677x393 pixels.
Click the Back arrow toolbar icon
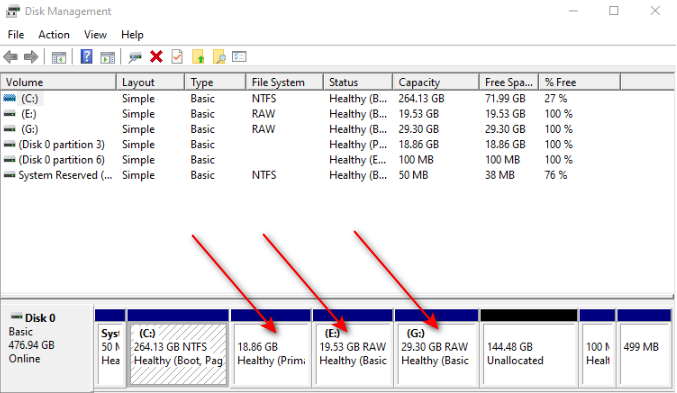tap(10, 57)
